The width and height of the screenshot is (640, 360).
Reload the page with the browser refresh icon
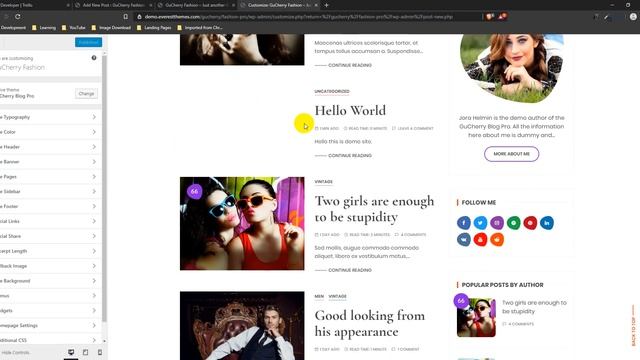[18, 16]
